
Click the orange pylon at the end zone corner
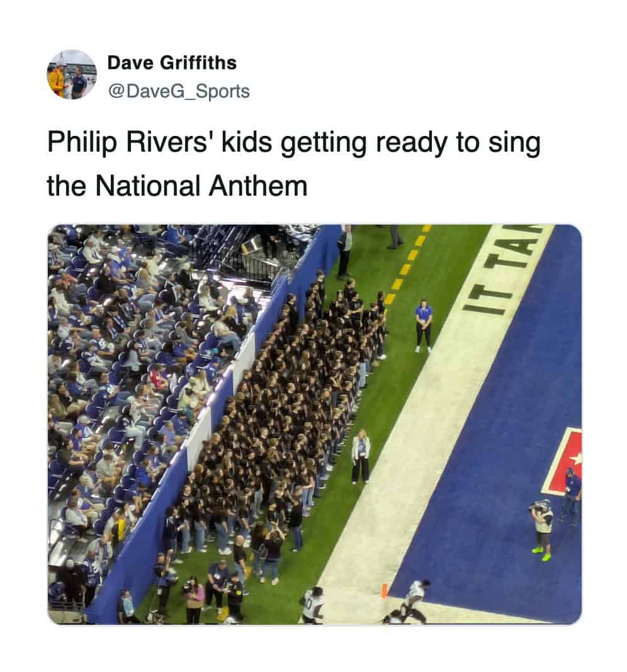(384, 590)
